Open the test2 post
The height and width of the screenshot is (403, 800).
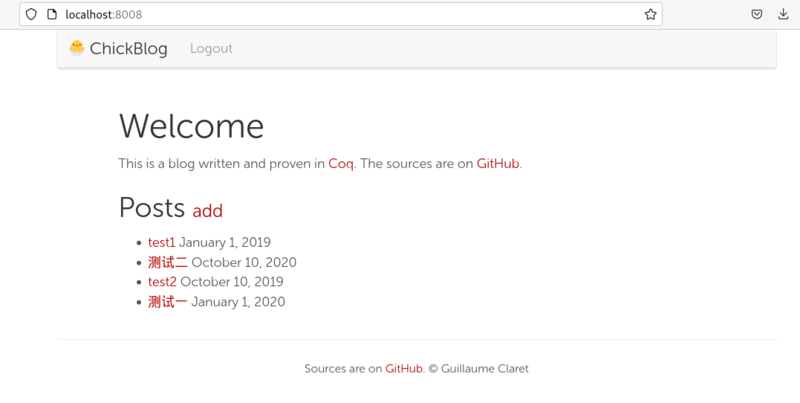click(161, 282)
